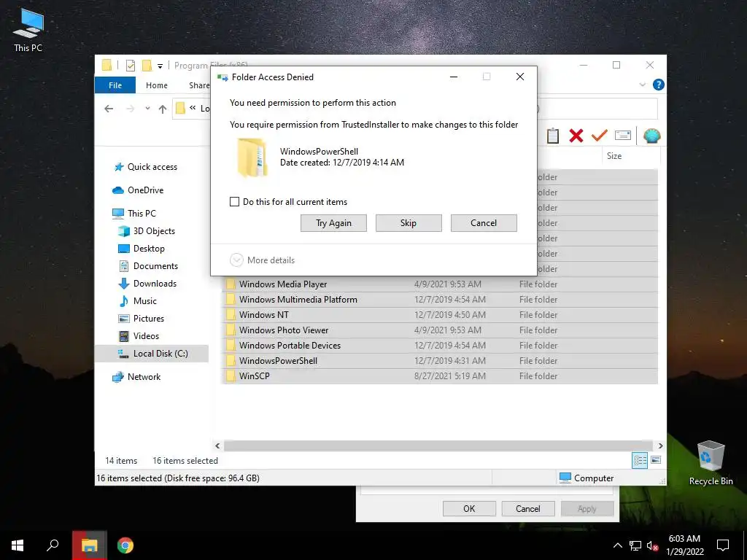Click properties checkmark icon in title bar

(130, 66)
